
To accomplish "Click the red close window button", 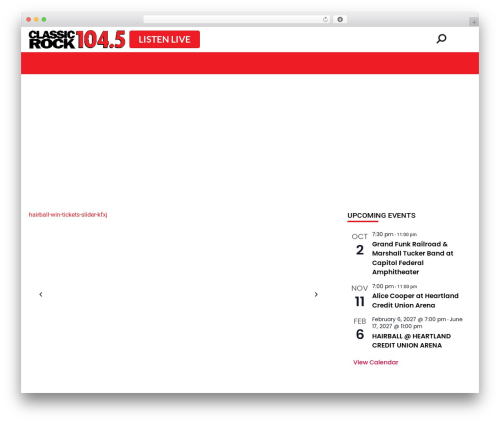I will 29,19.
